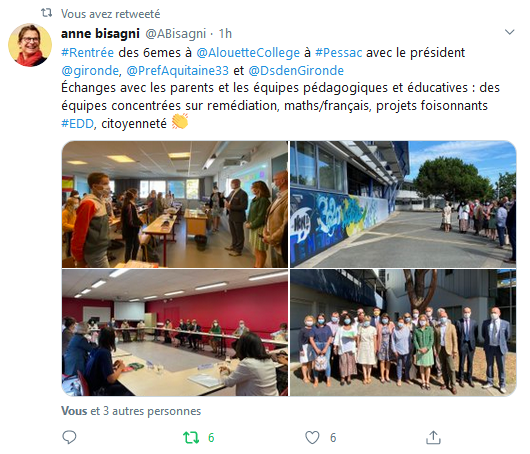Open the share upload icon
Viewport: 530px width, 454px height.
433,437
